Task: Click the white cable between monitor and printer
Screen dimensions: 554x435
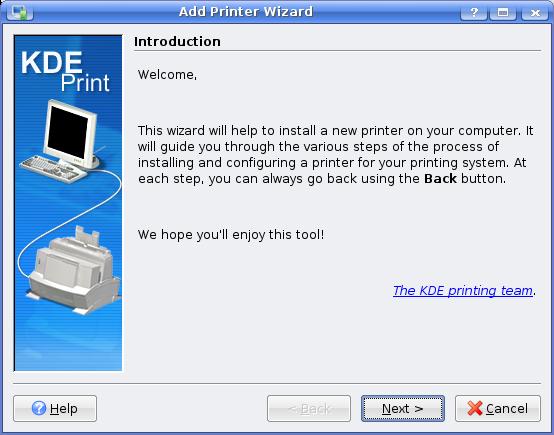Action: (x=69, y=218)
